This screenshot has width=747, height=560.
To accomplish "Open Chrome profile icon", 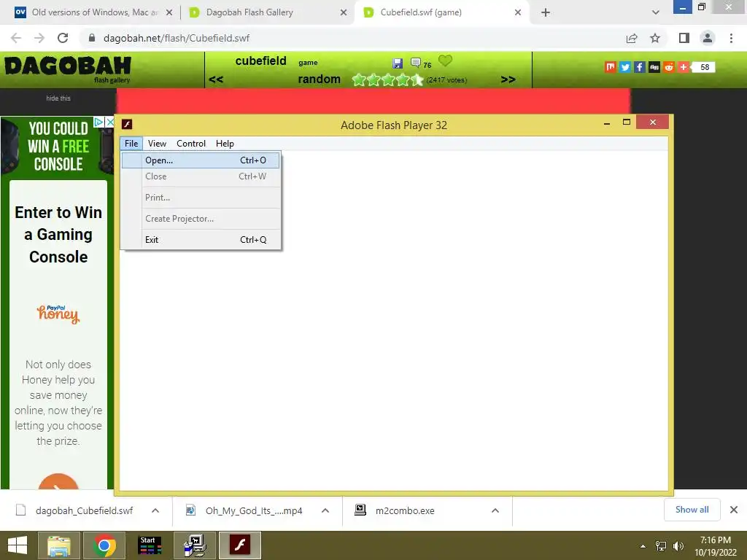I will point(708,38).
